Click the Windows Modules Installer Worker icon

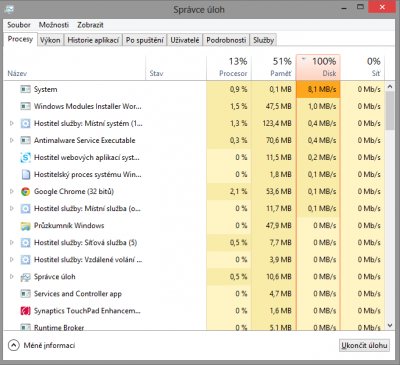tap(25, 106)
